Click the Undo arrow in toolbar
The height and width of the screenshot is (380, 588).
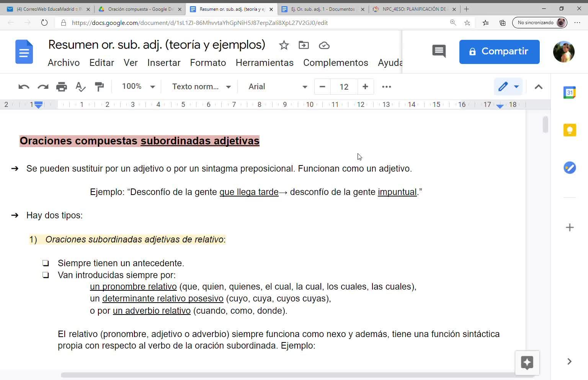(24, 87)
